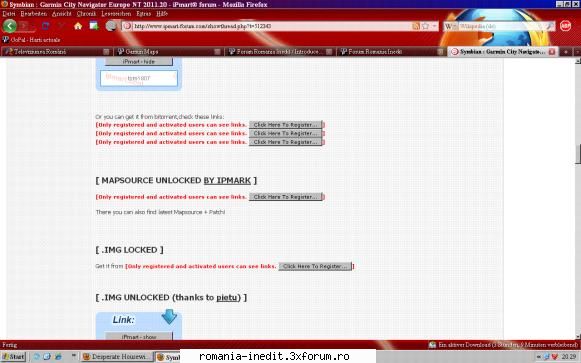
Task: Bookmark this page with the star icon
Action: [x=425, y=26]
